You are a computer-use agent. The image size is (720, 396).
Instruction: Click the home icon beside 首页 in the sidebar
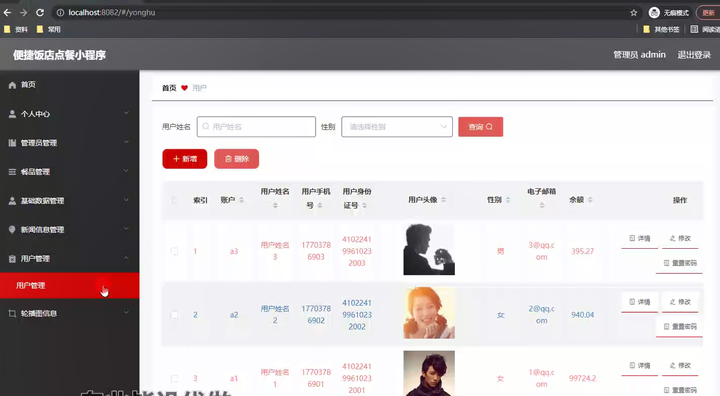click(12, 85)
